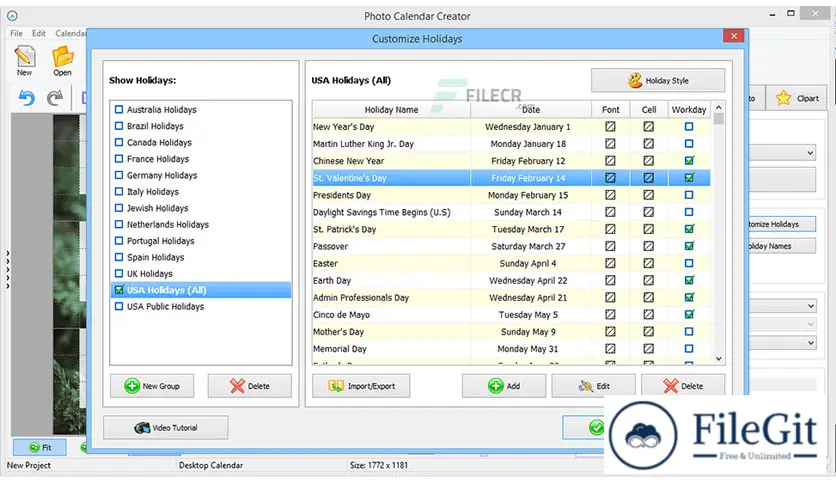Click Portugal Holidays list entry

pos(160,241)
